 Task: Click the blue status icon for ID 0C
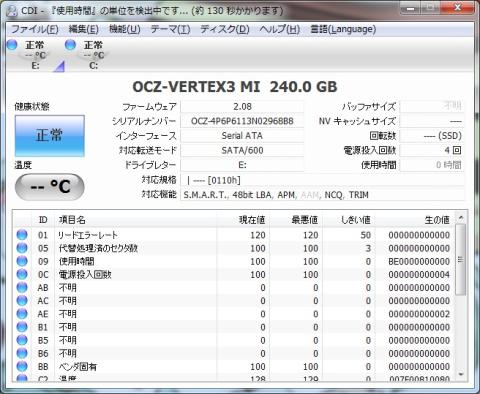22,274
